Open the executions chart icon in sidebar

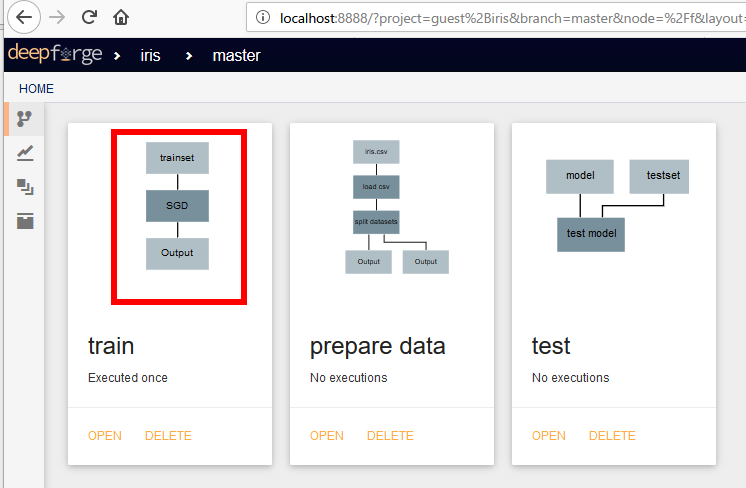[25, 153]
